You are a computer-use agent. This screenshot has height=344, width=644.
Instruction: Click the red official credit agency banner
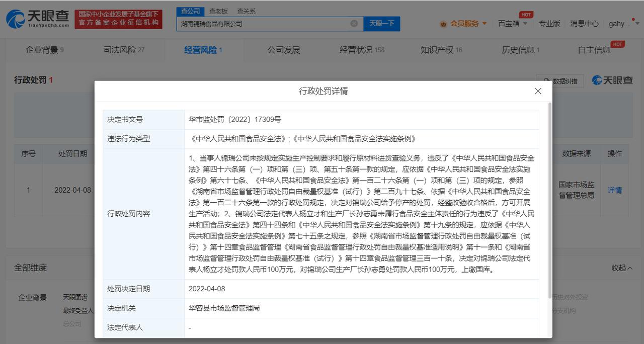point(119,19)
